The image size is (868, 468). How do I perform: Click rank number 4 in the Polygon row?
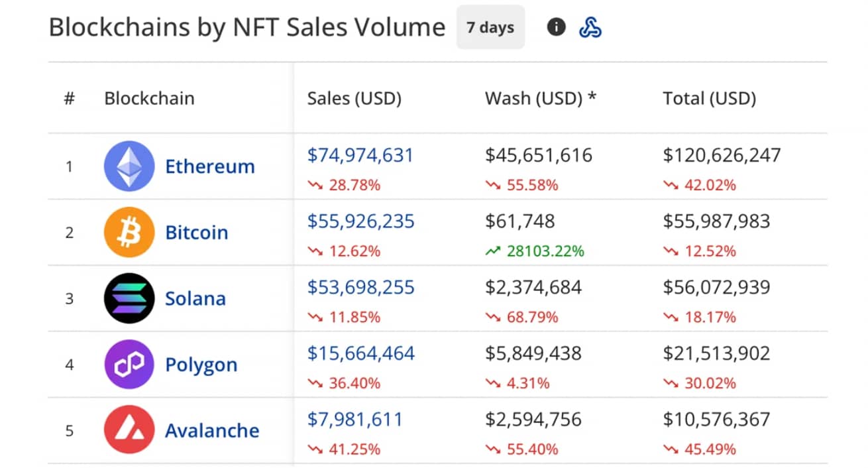point(69,365)
